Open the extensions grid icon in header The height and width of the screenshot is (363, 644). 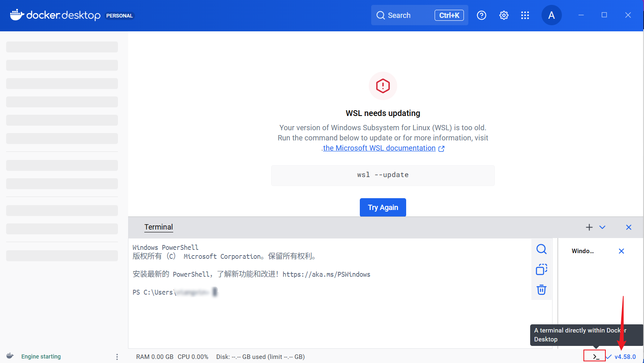coord(525,15)
